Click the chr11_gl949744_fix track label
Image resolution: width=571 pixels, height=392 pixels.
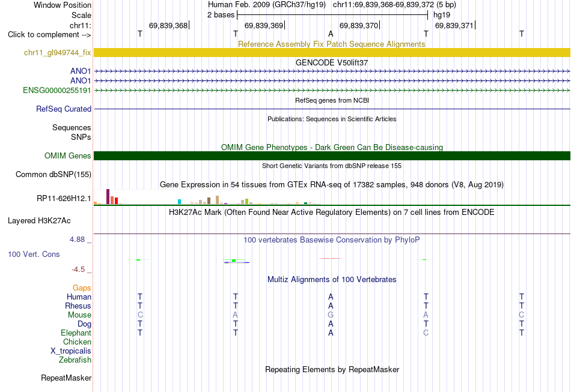57,53
